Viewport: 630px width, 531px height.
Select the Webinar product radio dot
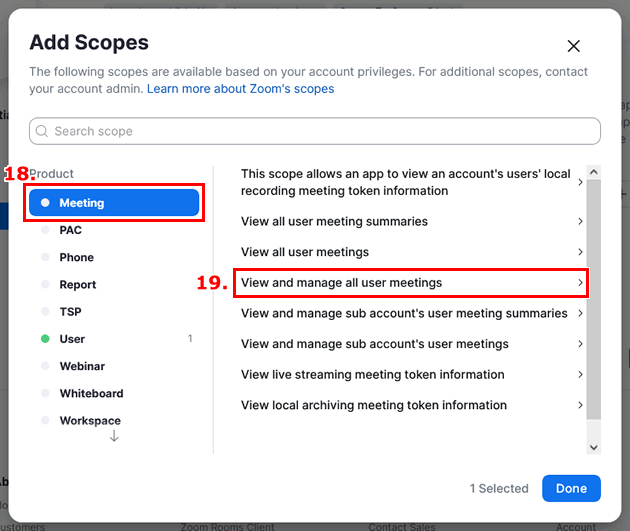tap(45, 366)
